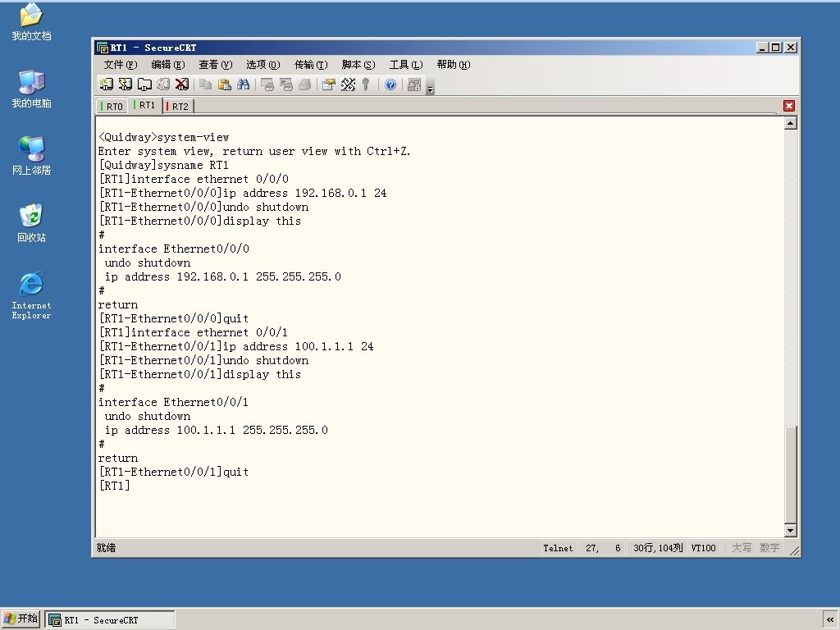Open the 开始 Start button
This screenshot has height=630, width=840.
(21, 619)
